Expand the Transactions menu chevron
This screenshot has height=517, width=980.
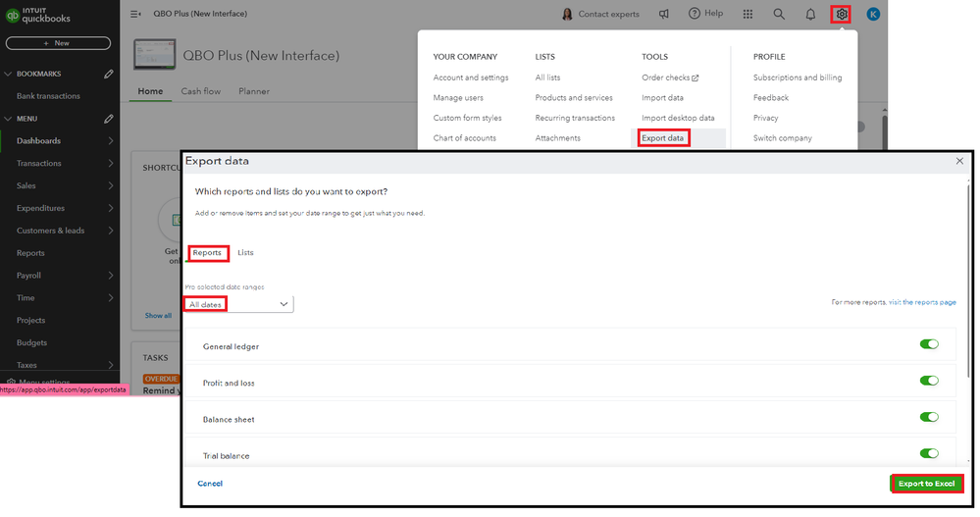click(110, 164)
